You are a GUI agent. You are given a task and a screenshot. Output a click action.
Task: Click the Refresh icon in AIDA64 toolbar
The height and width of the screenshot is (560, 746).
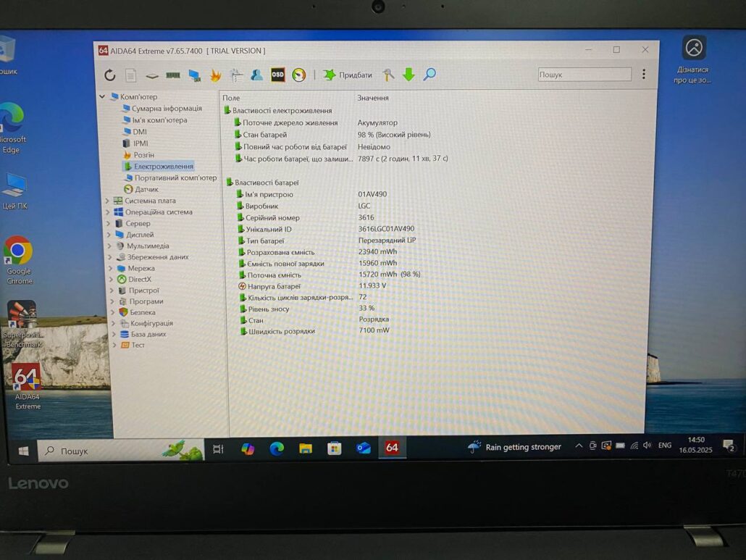(x=110, y=75)
